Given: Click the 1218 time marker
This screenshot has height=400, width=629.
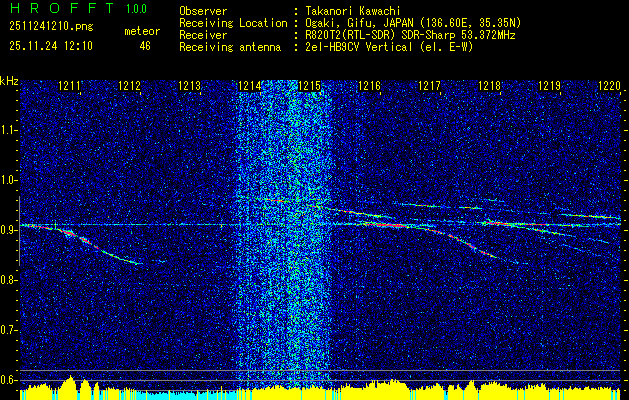Looking at the screenshot, I should pos(489,86).
